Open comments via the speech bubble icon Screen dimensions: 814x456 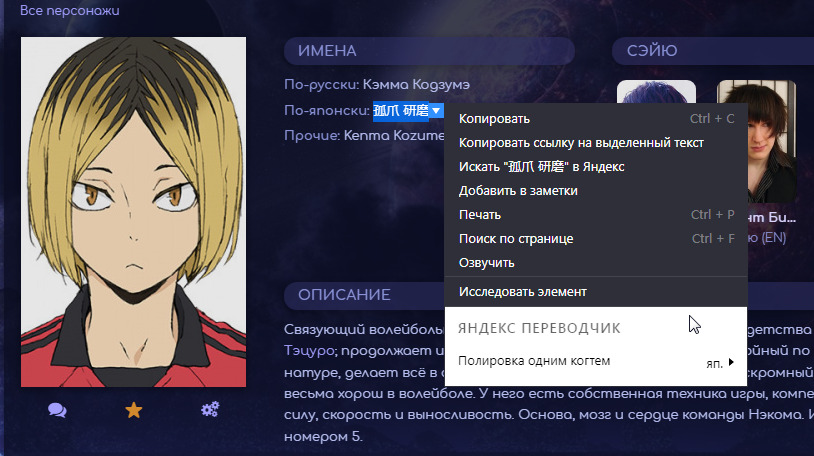57,410
